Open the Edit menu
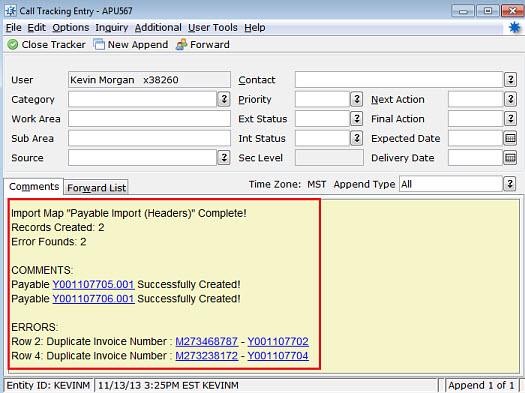Screen dimensions: 525x393 [36, 27]
